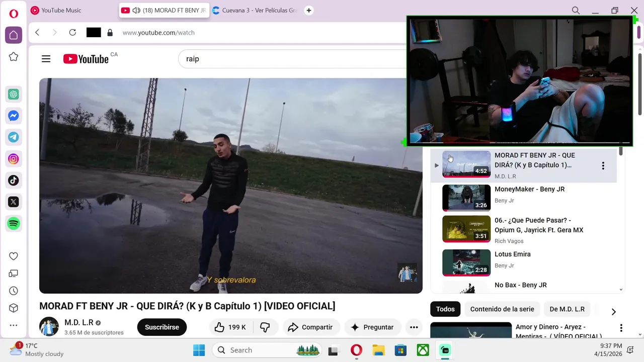Click the video title MORAD FT BENY JR
This screenshot has width=644, height=362.
point(187,306)
